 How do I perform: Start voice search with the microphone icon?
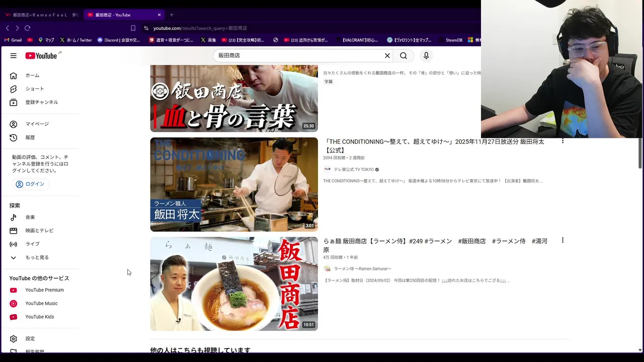click(426, 56)
